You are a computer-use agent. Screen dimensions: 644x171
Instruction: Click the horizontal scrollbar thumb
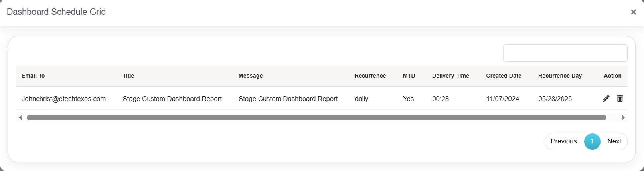coord(316,118)
